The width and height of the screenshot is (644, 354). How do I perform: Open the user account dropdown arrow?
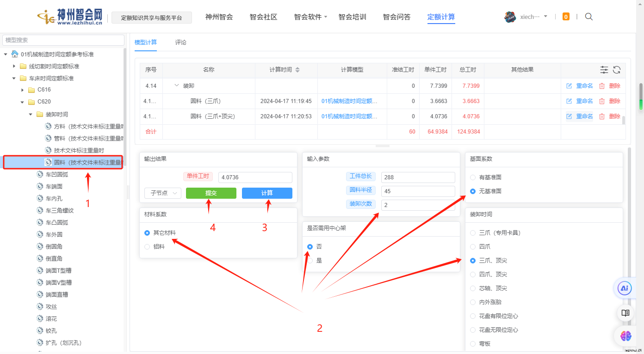(x=545, y=17)
